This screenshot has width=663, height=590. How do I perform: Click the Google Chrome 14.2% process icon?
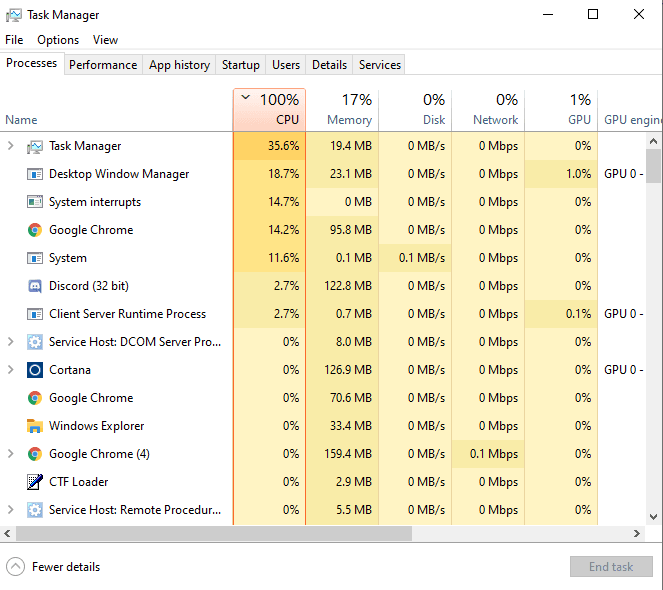pyautogui.click(x=35, y=230)
